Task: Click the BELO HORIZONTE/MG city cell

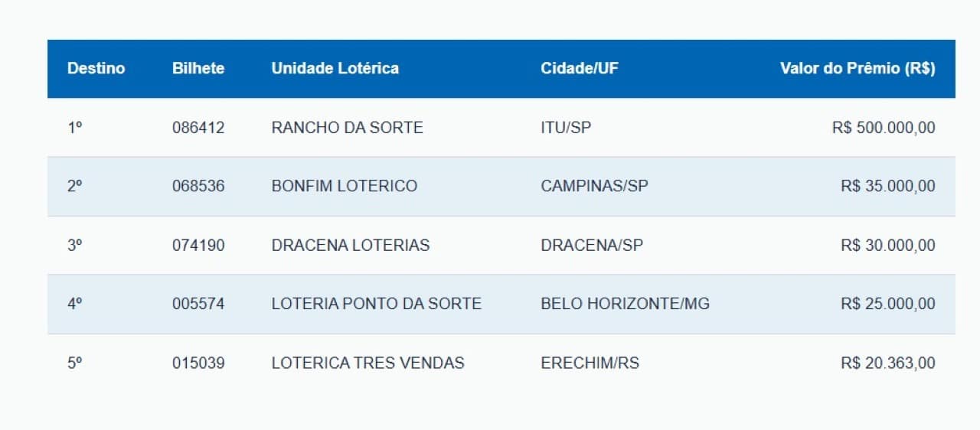Action: coord(625,304)
